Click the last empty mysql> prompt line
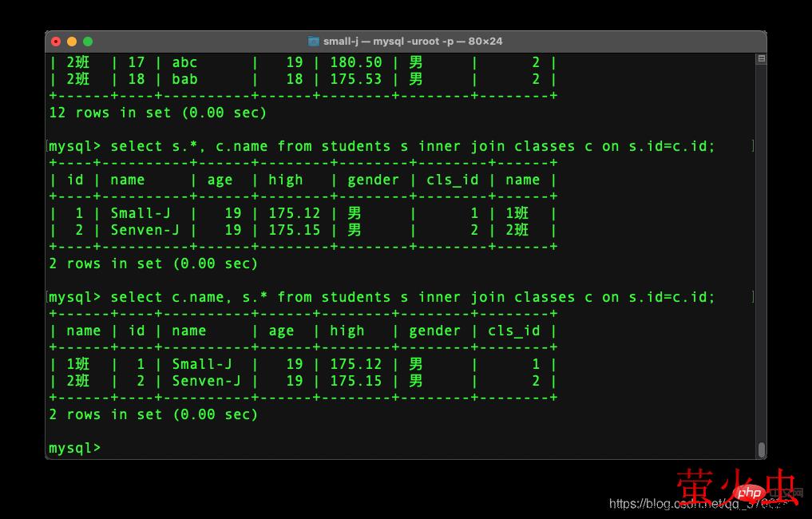Image resolution: width=812 pixels, height=519 pixels. tap(75, 448)
